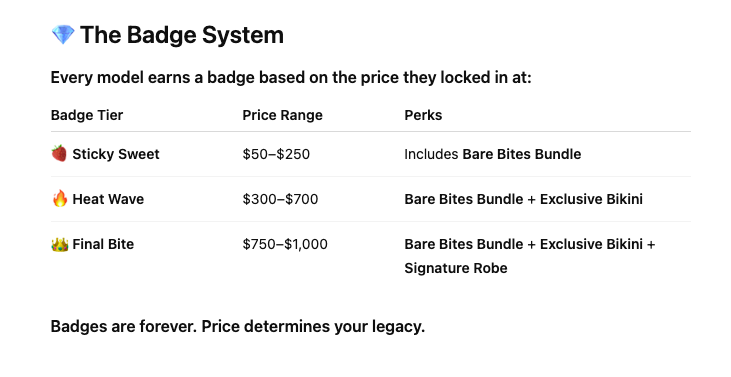Click the crown emoji for Final Bite
Image resolution: width=731 pixels, height=377 pixels.
coord(60,244)
